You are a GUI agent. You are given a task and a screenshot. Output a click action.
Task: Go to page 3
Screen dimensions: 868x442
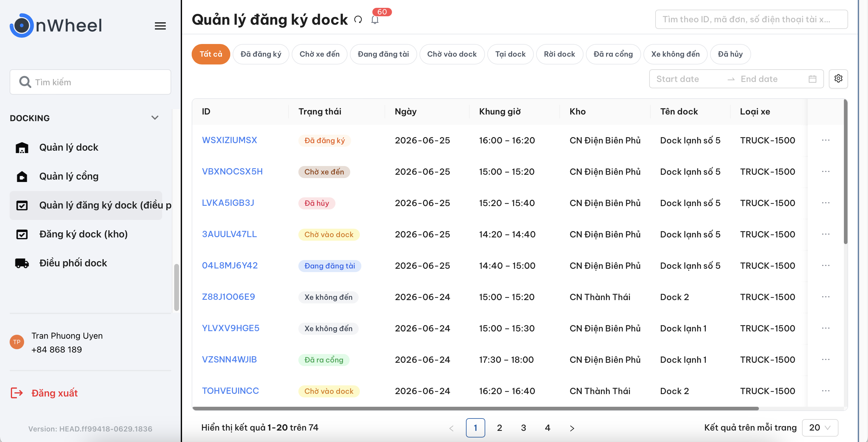pyautogui.click(x=523, y=428)
